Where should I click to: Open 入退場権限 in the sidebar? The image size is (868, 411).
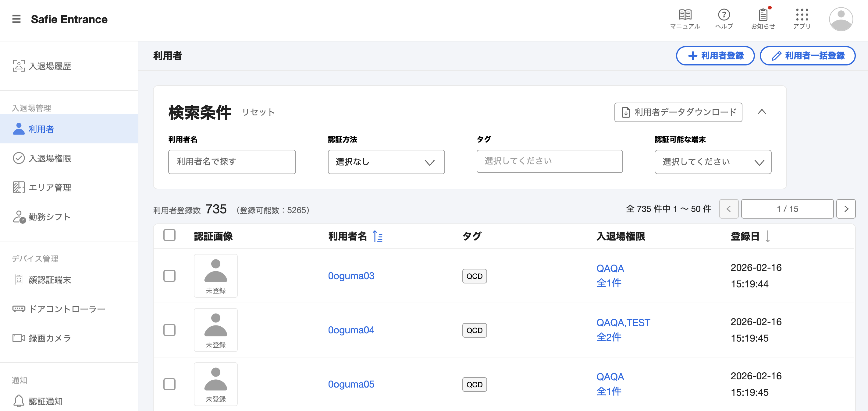click(x=69, y=158)
